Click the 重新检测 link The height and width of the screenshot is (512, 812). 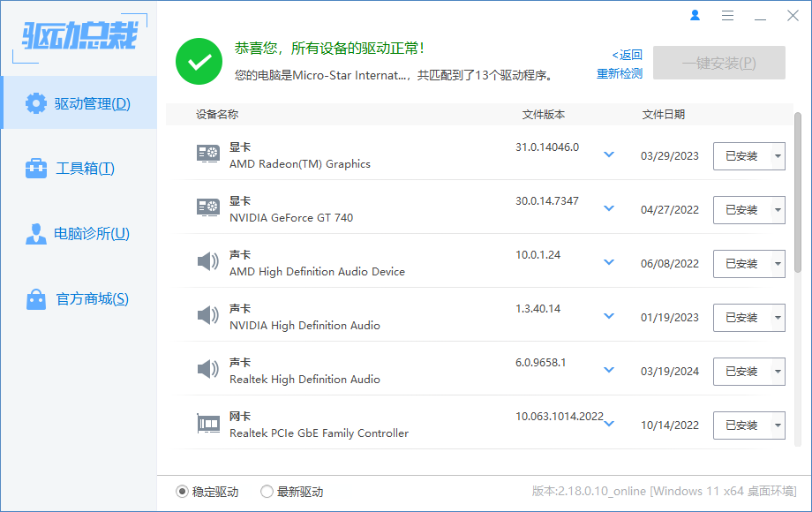(619, 74)
